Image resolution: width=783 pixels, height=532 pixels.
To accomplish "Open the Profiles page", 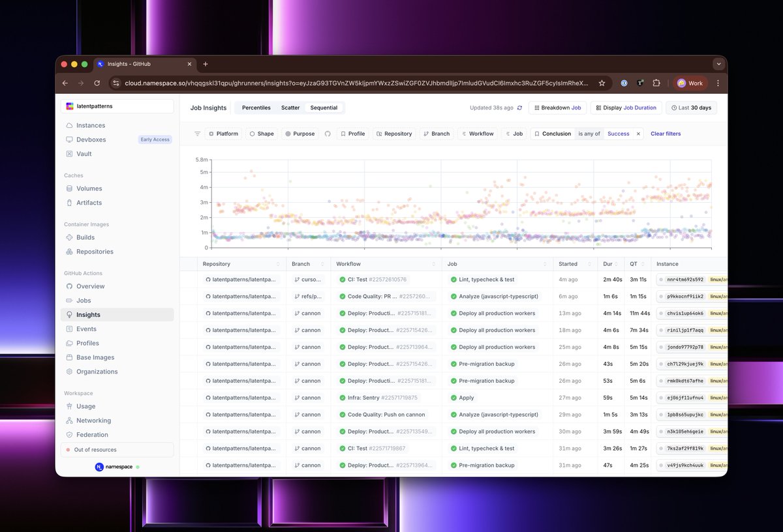I will (x=87, y=344).
